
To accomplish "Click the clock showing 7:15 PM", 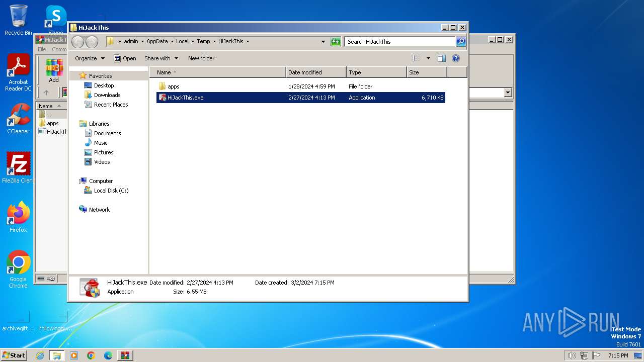I will [618, 355].
